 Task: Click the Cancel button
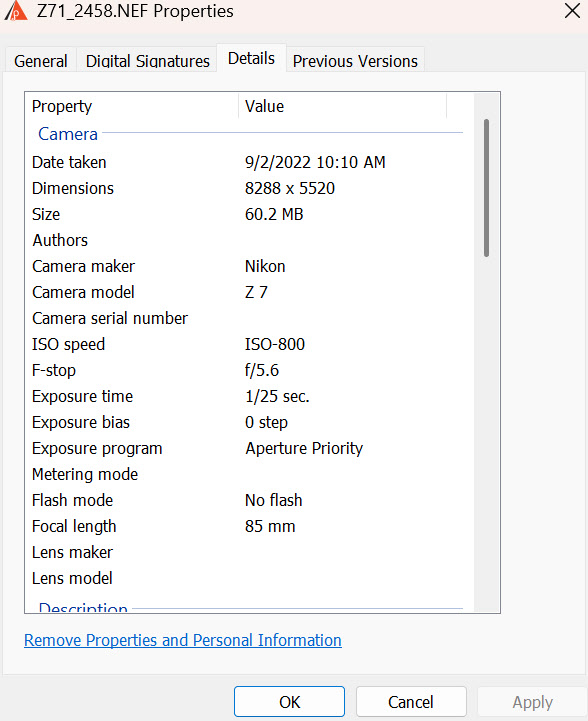pyautogui.click(x=411, y=702)
